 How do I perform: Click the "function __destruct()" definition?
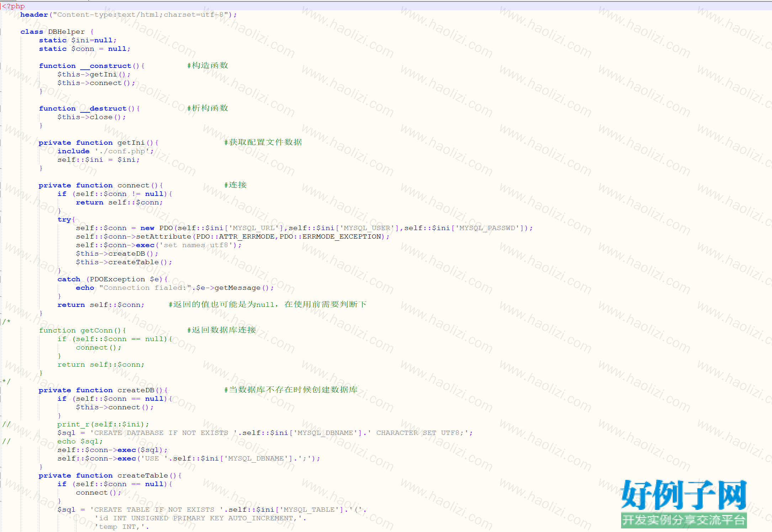tap(89, 108)
